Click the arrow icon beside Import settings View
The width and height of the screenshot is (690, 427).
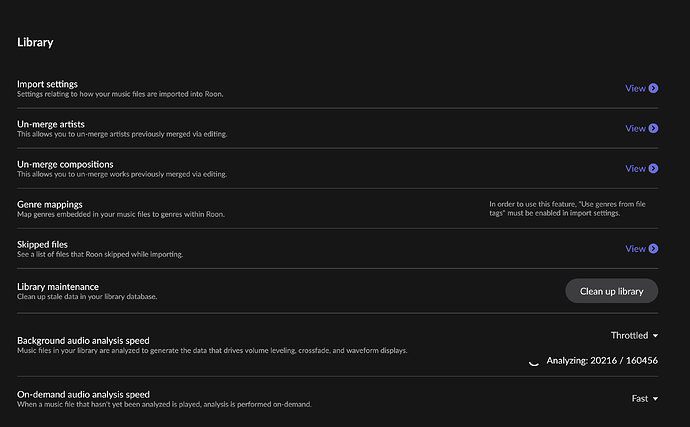pyautogui.click(x=653, y=88)
